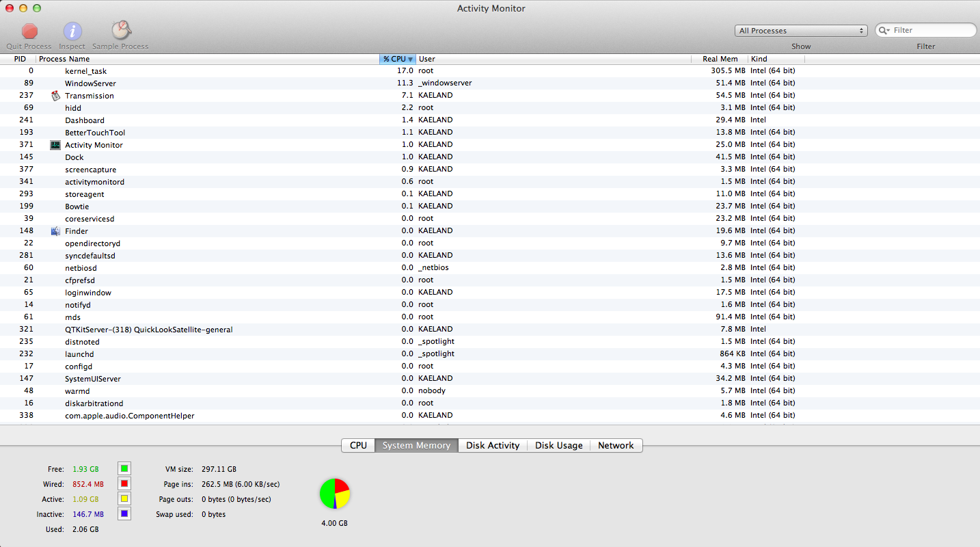
Task: Select the WindowServer process row
Action: (x=490, y=83)
